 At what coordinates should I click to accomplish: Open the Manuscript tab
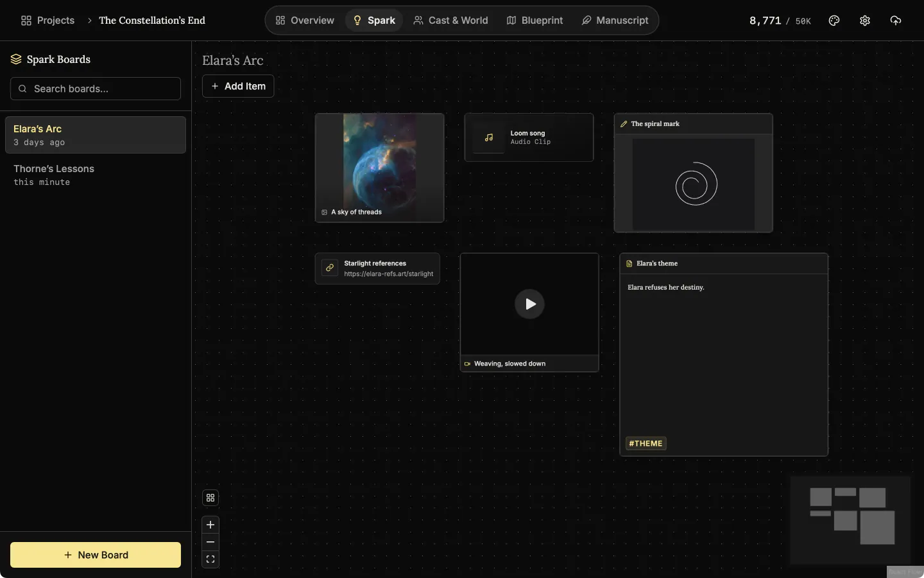click(x=615, y=21)
